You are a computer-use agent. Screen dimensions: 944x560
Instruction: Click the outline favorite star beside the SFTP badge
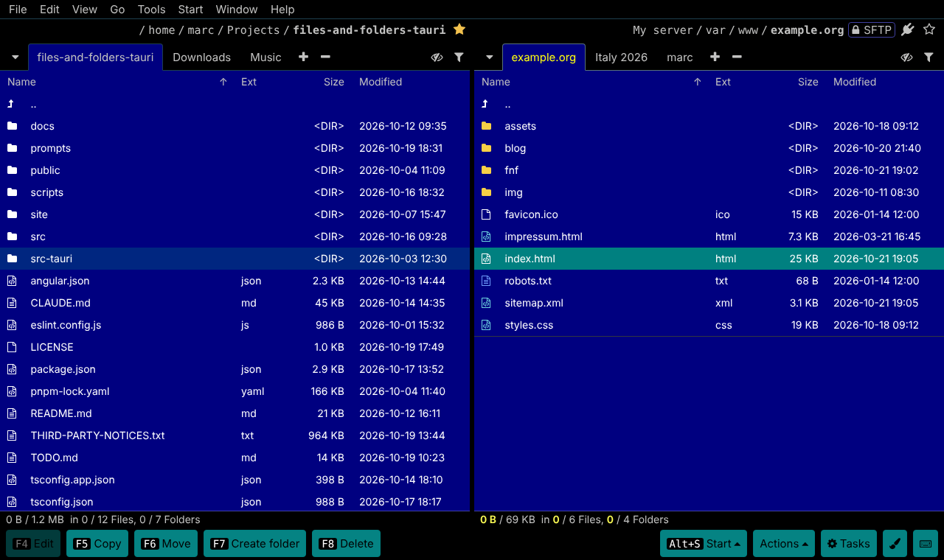coord(929,29)
